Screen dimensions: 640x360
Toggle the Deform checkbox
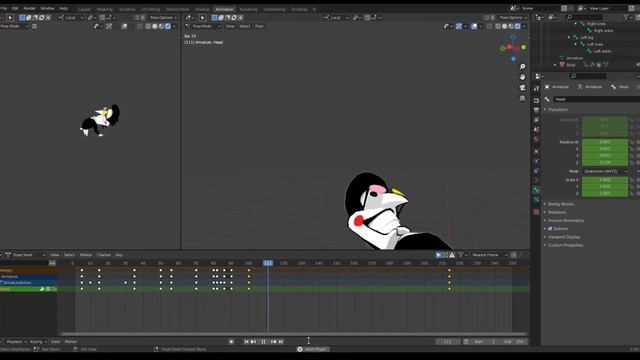(550, 229)
